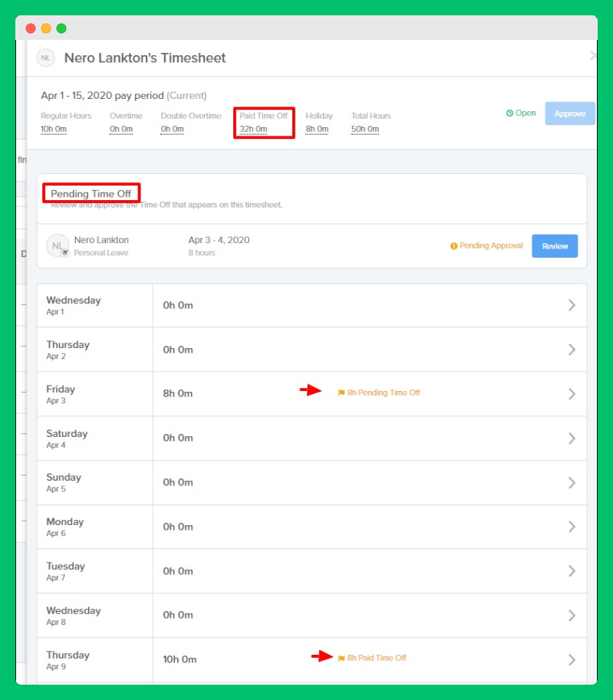Click the Nero Lankton's Timesheet title

coord(145,58)
